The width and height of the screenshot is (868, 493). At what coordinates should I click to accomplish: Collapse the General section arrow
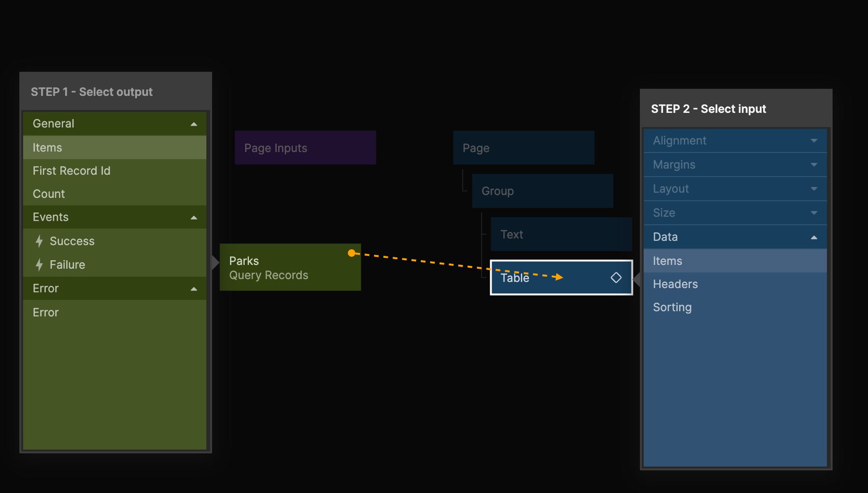[x=194, y=124]
